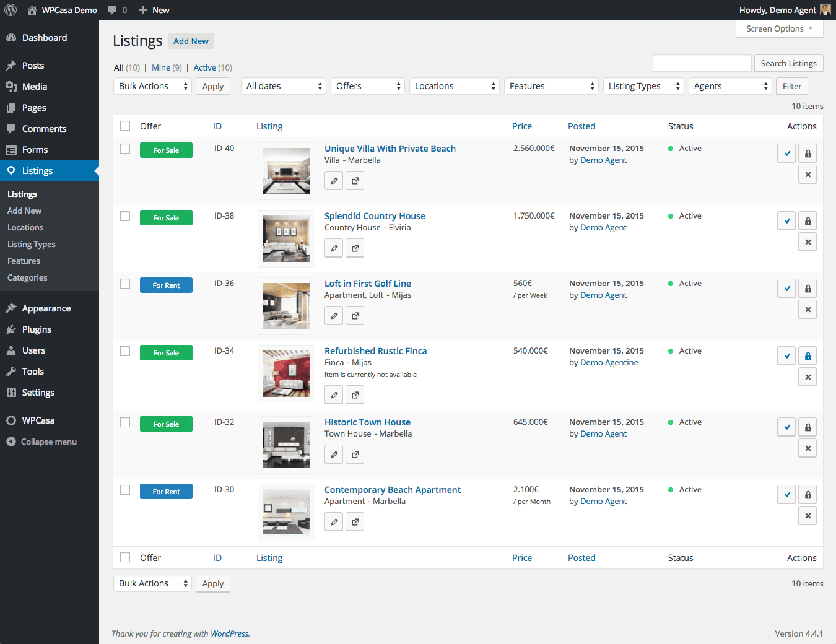This screenshot has height=644, width=836.
Task: Click the X action icon for Loft in First Golf Line
Action: coord(808,309)
